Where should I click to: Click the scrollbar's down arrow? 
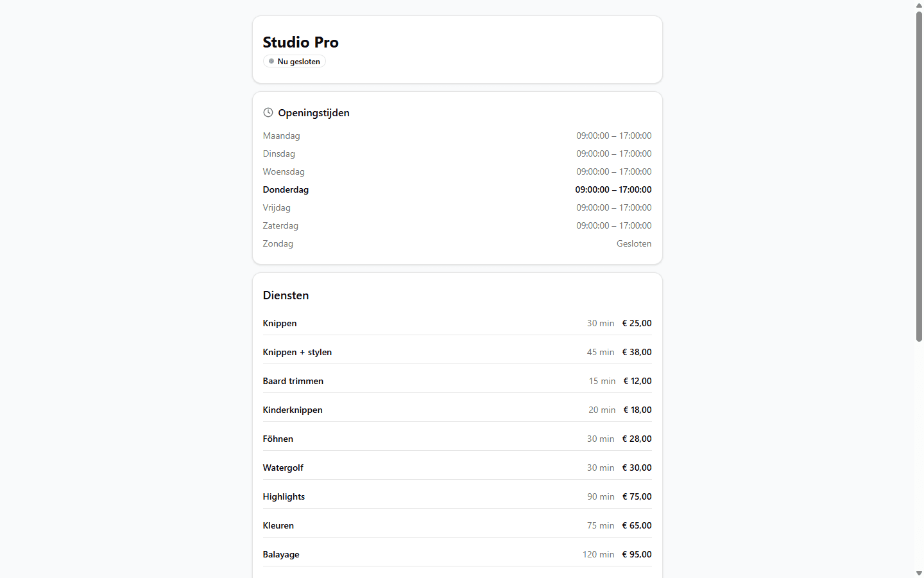coord(919,573)
